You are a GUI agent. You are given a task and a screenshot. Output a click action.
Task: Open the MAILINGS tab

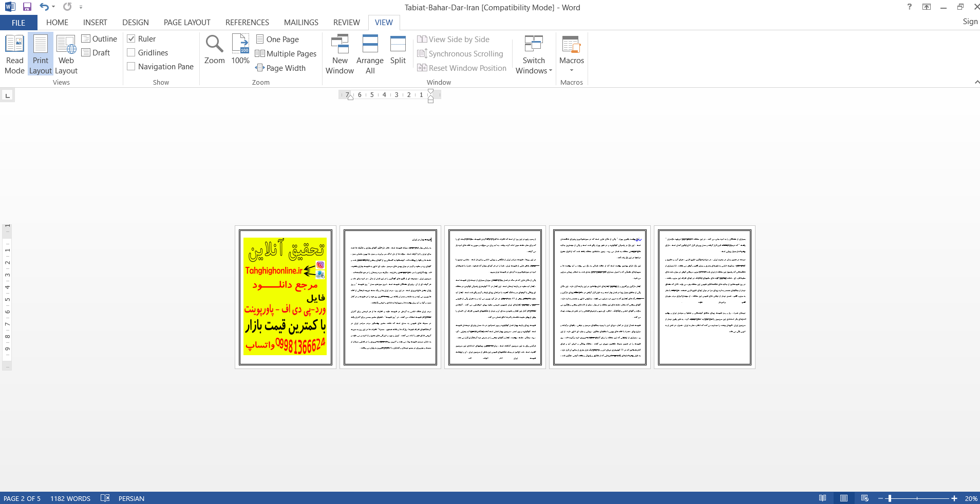click(301, 23)
